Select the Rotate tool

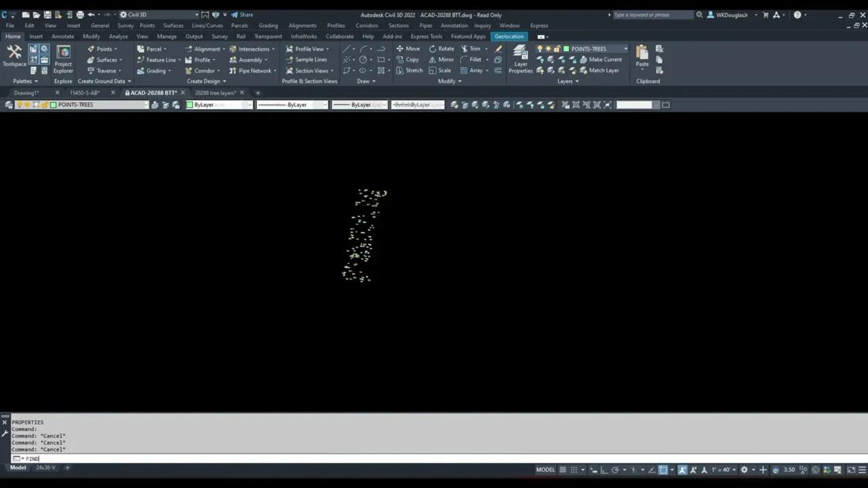pyautogui.click(x=441, y=49)
